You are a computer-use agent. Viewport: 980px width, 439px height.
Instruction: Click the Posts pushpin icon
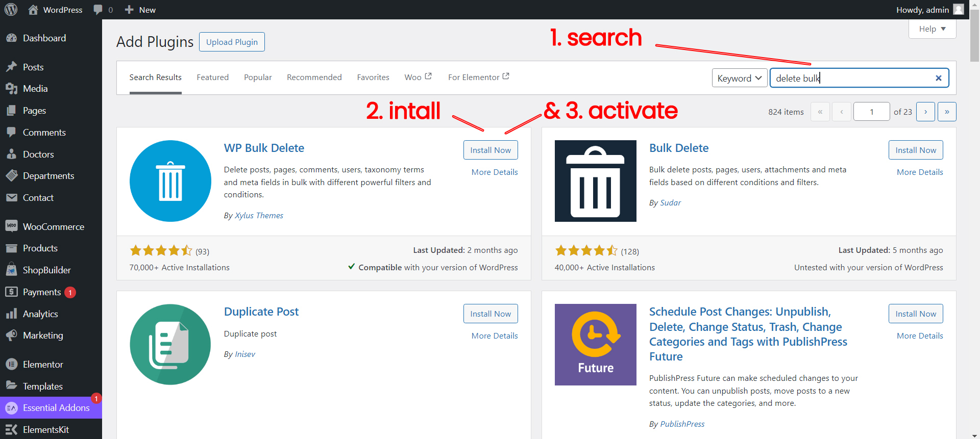coord(11,67)
